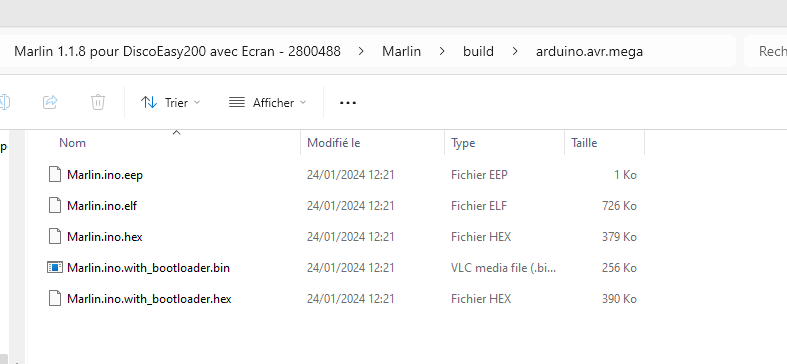Click the Share icon in toolbar
Image resolution: width=787 pixels, height=364 pixels.
pos(50,102)
